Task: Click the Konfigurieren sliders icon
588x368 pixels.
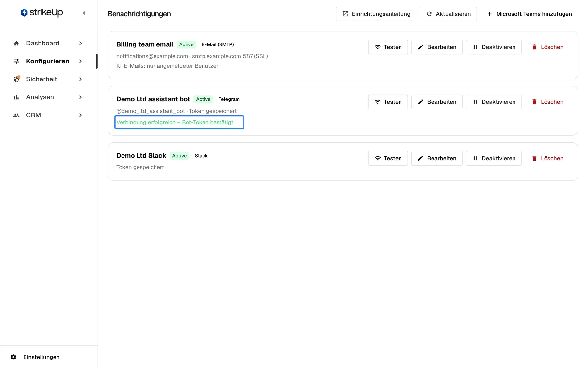Action: [16, 61]
